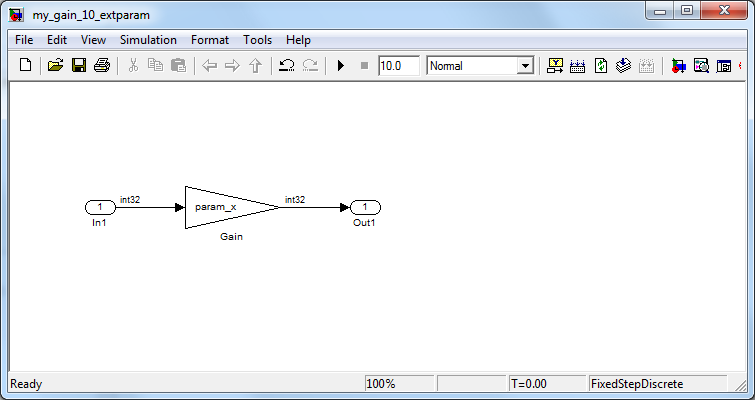This screenshot has height=400, width=755.
Task: Open the Tools menu
Action: coord(257,40)
